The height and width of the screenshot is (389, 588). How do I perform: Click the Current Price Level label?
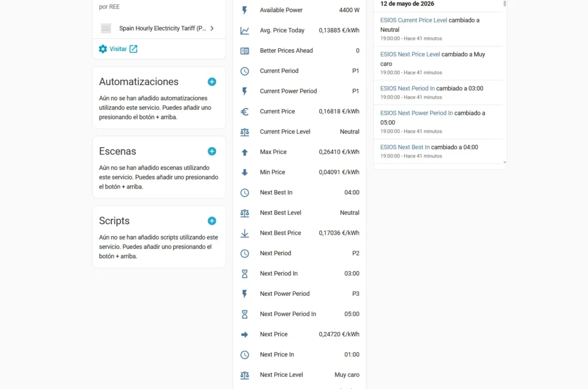click(x=285, y=132)
